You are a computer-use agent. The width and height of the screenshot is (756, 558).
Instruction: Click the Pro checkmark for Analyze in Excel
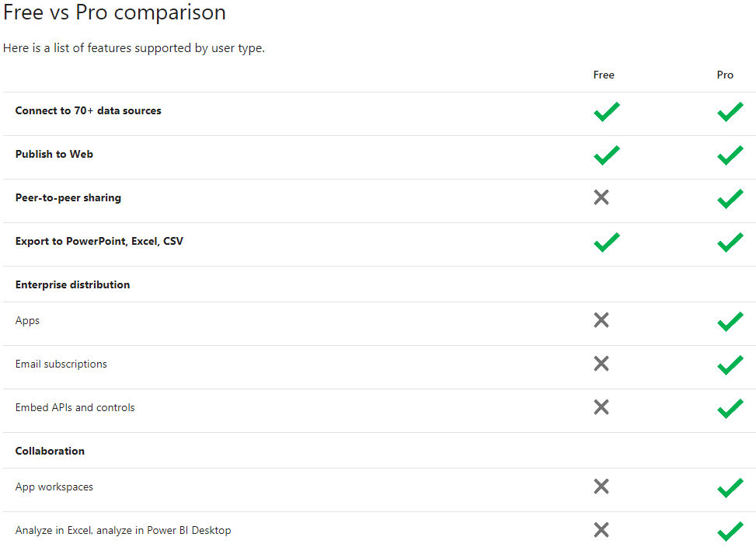tap(730, 532)
